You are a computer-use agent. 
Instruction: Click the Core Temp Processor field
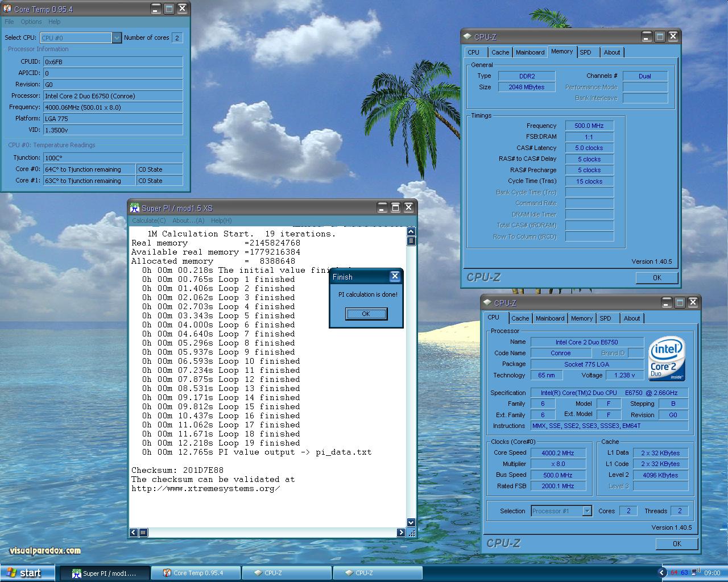pyautogui.click(x=113, y=95)
